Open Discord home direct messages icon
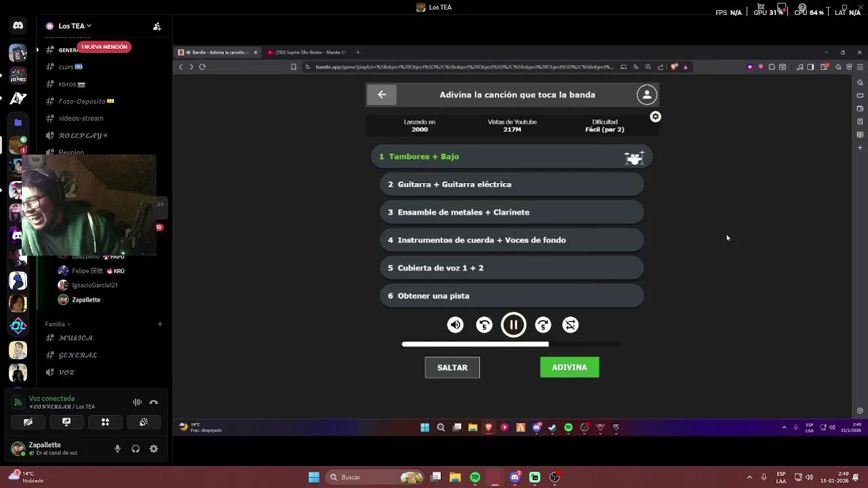This screenshot has width=868, height=488. (x=18, y=26)
